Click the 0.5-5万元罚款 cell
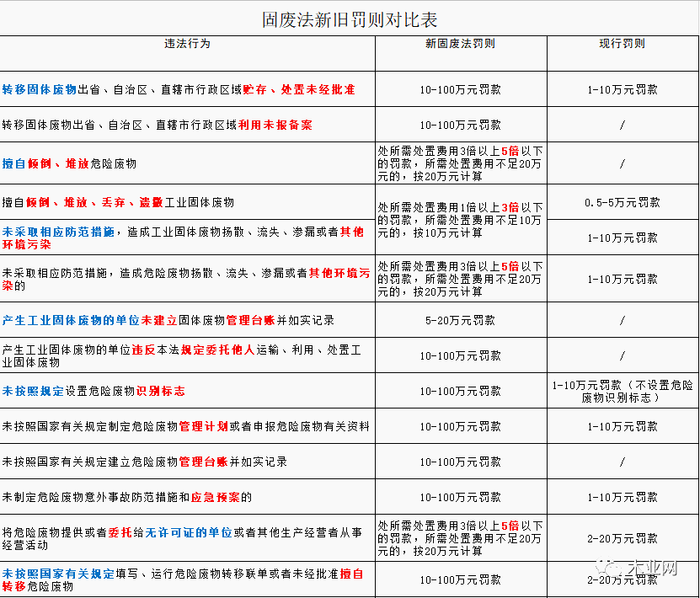Screen dimensions: 700x598 pyautogui.click(x=623, y=203)
